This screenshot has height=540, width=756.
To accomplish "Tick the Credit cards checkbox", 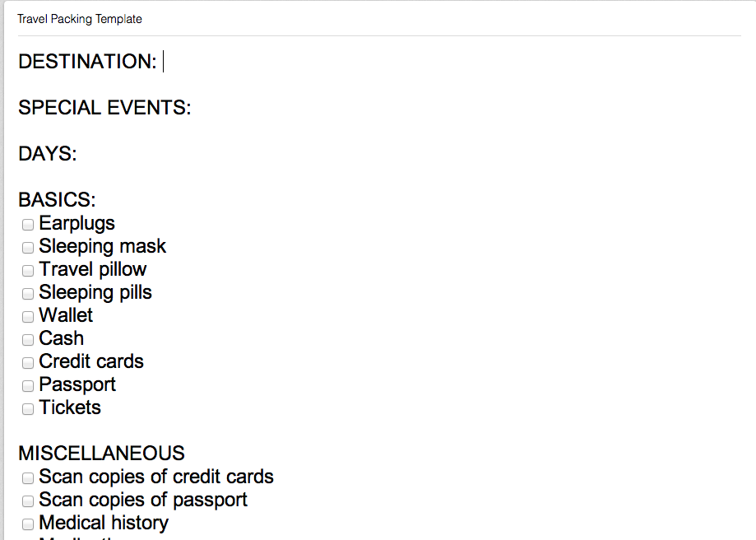I will (28, 362).
